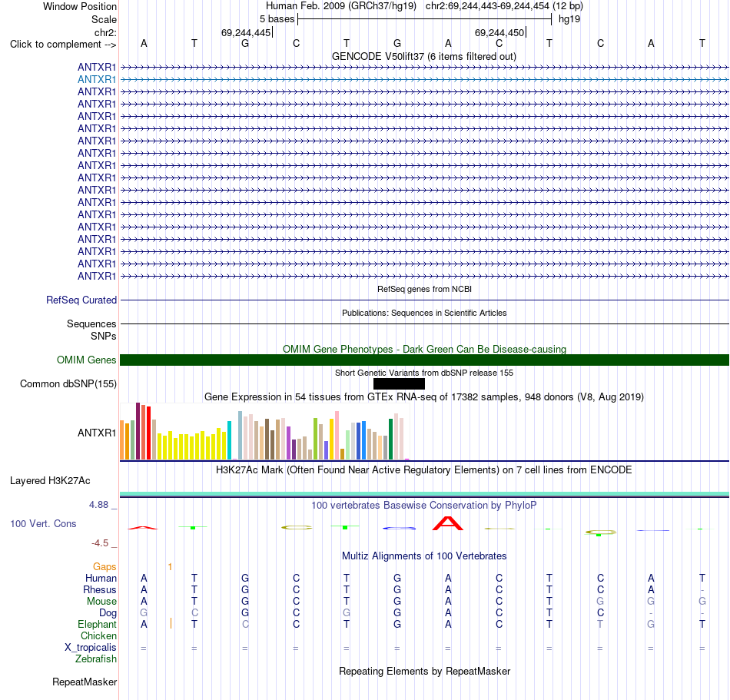730x700 pixels.
Task: Select the light-blue highlighted ANTXR1 transcript label
Action: 97,80
